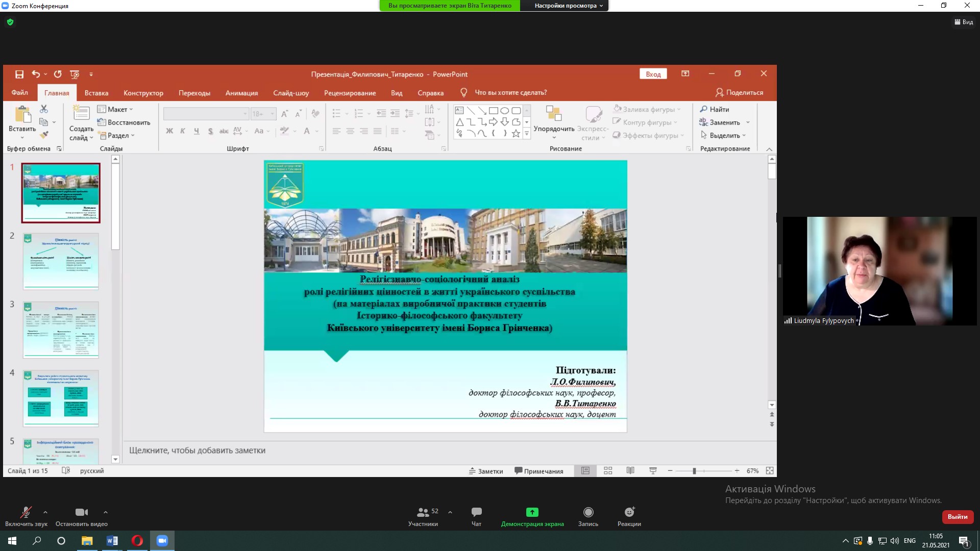Image resolution: width=980 pixels, height=551 pixels.
Task: Click the red Выйти leave button
Action: pos(957,517)
